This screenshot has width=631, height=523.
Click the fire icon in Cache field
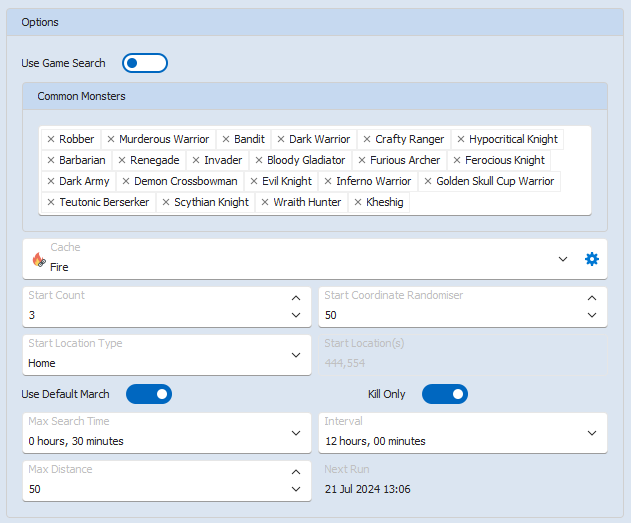(39, 260)
